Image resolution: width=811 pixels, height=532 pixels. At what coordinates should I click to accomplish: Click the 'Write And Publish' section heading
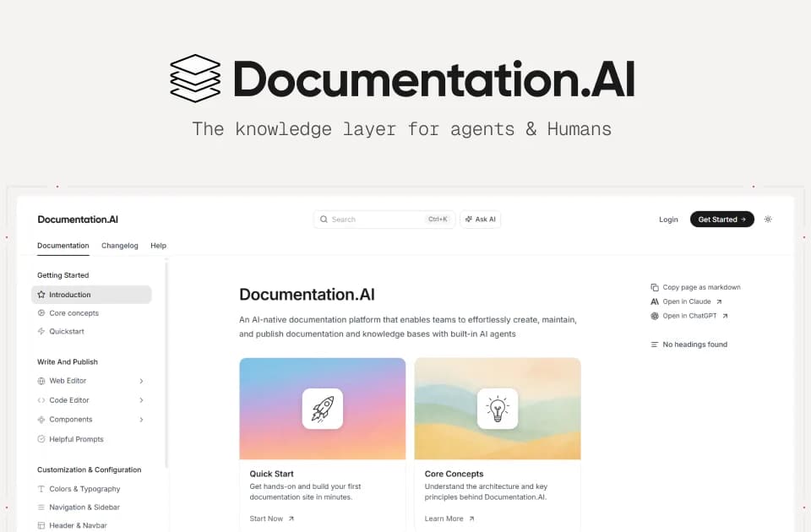pos(68,362)
